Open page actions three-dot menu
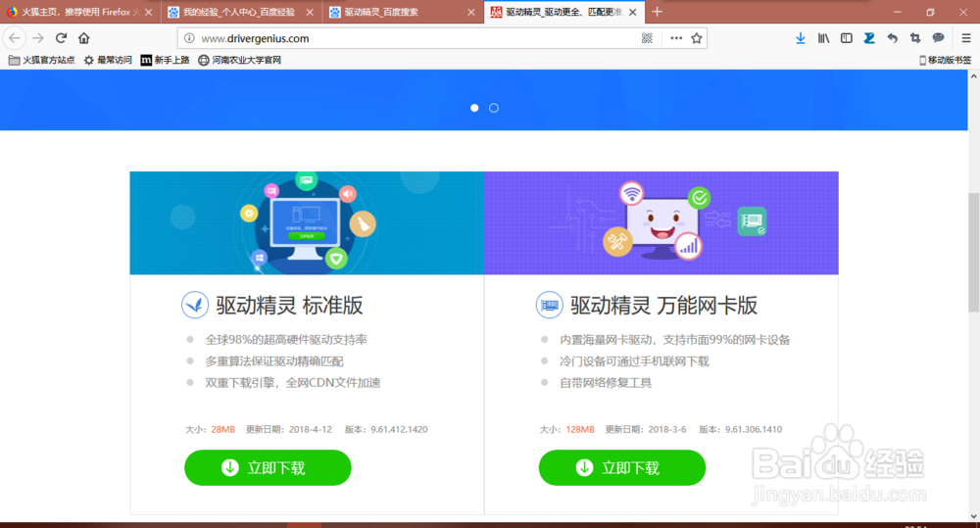This screenshot has width=980, height=528. click(x=675, y=38)
